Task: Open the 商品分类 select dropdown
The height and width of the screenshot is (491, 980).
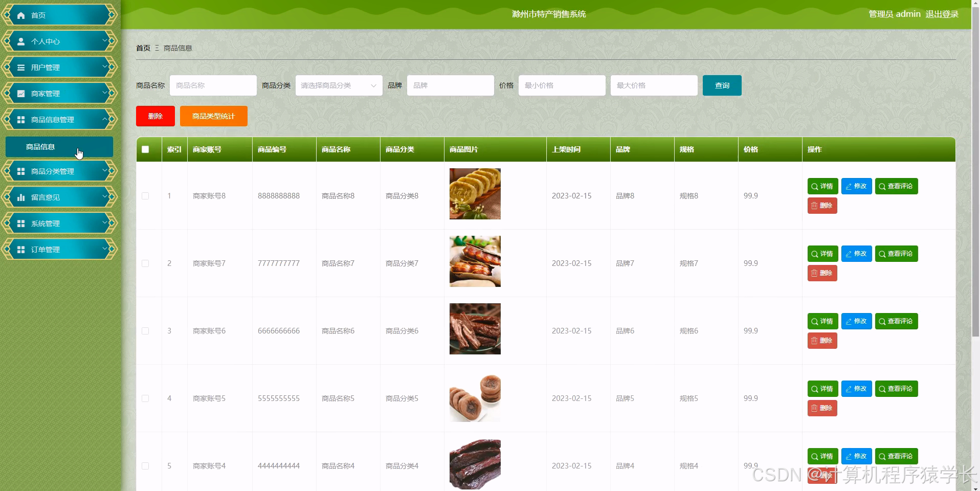Action: click(x=339, y=85)
